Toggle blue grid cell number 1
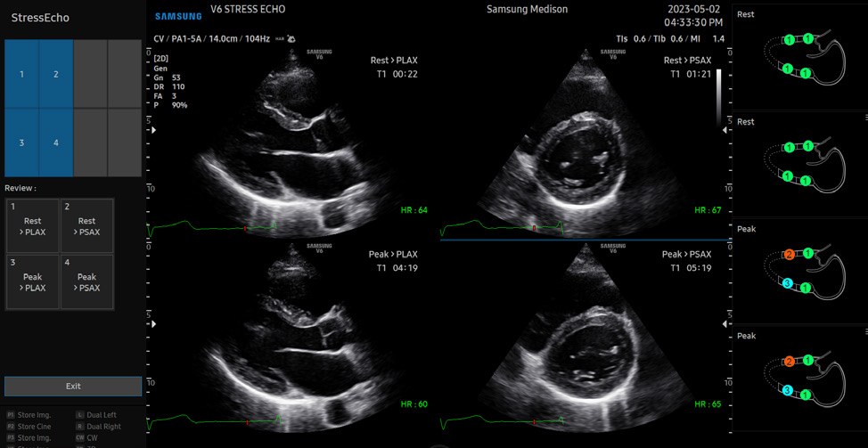868x448 pixels. [21, 74]
